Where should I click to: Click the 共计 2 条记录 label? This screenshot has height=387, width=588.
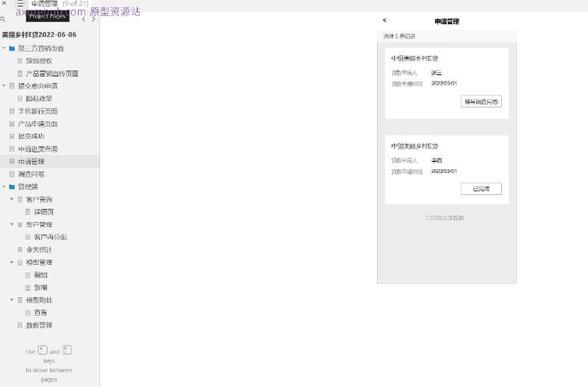pyautogui.click(x=399, y=36)
